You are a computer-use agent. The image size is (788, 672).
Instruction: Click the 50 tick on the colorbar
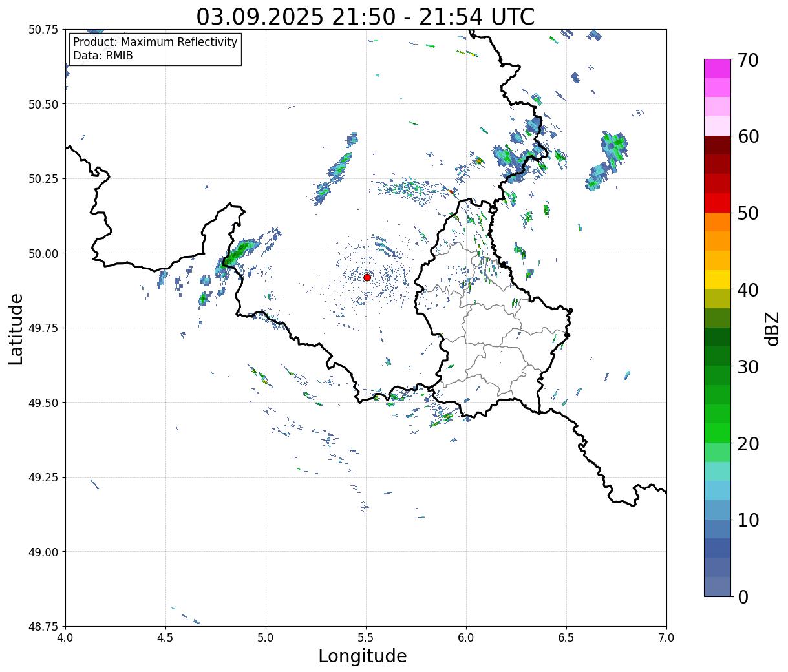point(747,213)
